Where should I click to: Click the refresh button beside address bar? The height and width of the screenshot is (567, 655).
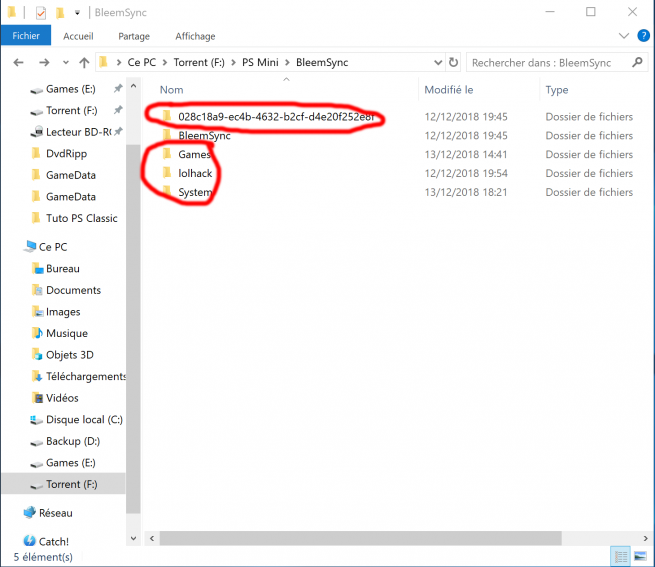pos(453,63)
